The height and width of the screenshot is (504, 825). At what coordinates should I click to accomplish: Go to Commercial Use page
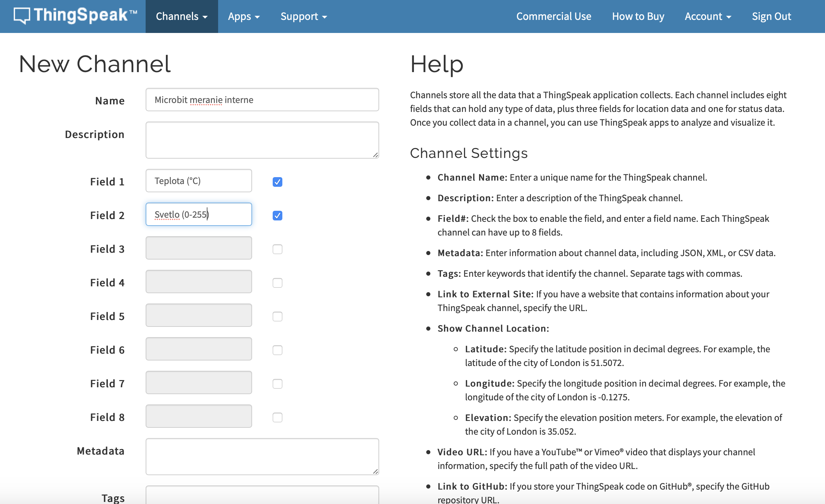point(554,16)
